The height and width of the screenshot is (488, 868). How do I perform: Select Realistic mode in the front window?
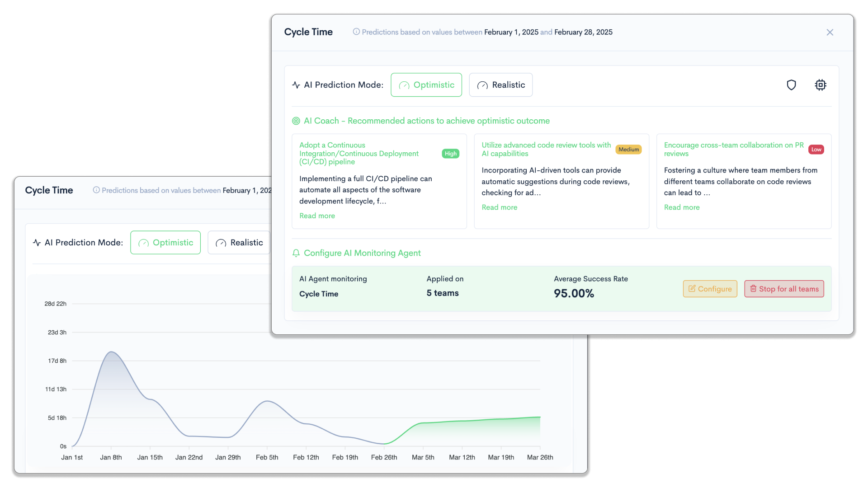(501, 85)
